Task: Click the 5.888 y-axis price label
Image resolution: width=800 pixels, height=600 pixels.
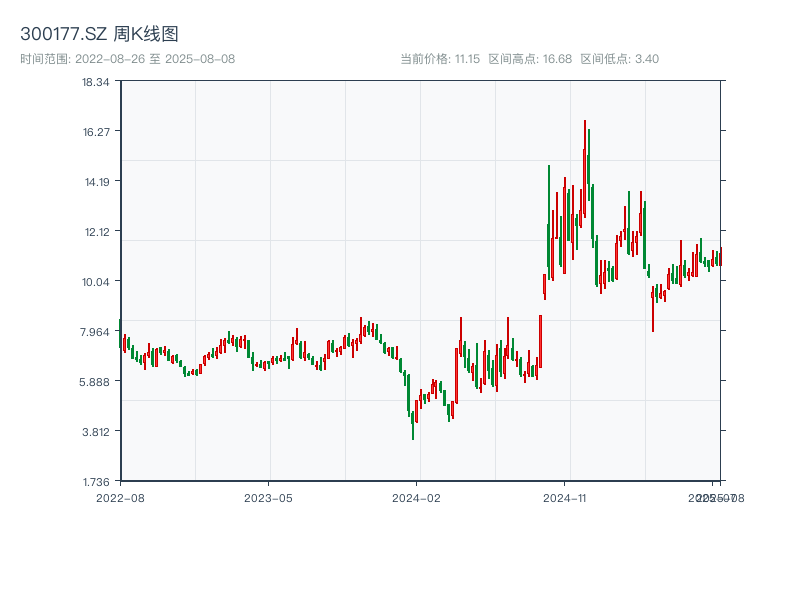Action: pos(96,382)
